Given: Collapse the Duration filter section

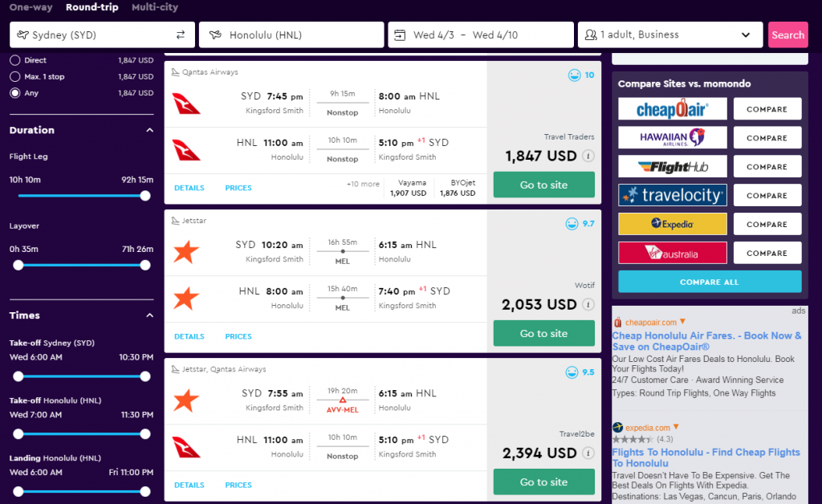Looking at the screenshot, I should click(x=149, y=130).
